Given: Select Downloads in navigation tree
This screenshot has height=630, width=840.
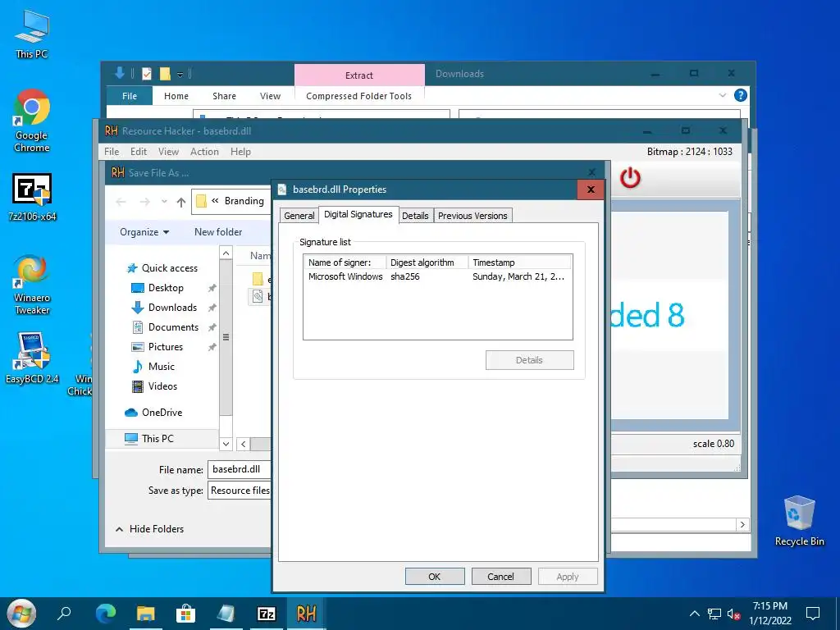Looking at the screenshot, I should [x=164, y=308].
